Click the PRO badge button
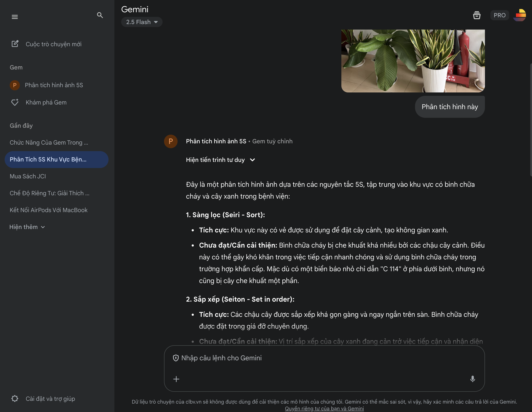 (x=499, y=15)
